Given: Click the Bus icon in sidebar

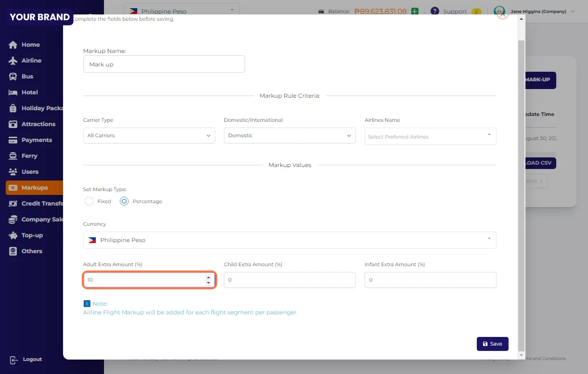Looking at the screenshot, I should (13, 77).
